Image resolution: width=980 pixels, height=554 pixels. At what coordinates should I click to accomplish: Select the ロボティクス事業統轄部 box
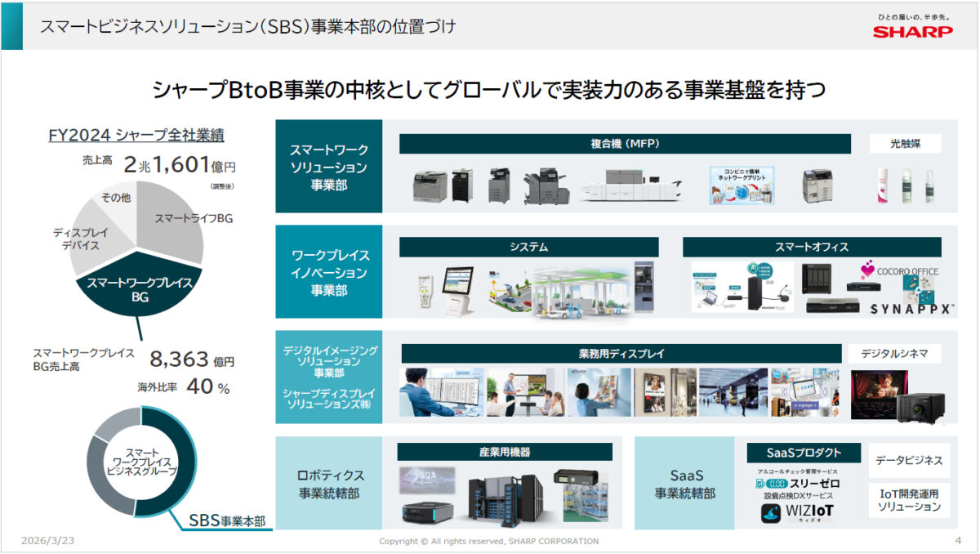coord(329,483)
